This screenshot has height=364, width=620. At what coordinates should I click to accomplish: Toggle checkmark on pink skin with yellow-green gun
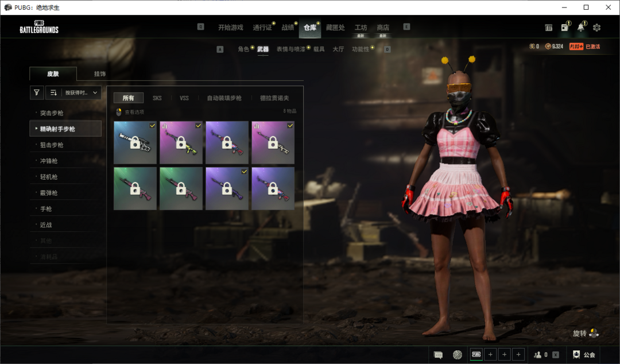point(198,125)
